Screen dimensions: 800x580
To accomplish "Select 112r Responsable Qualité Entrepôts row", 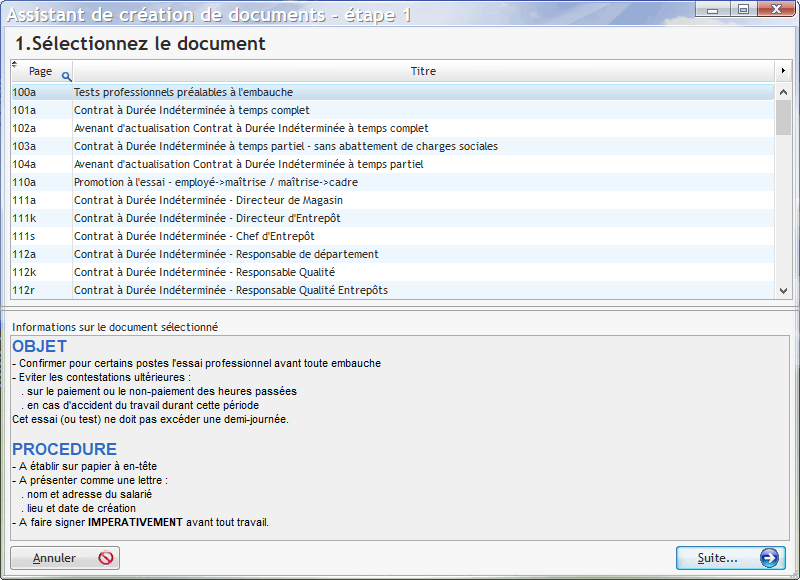I will click(230, 290).
